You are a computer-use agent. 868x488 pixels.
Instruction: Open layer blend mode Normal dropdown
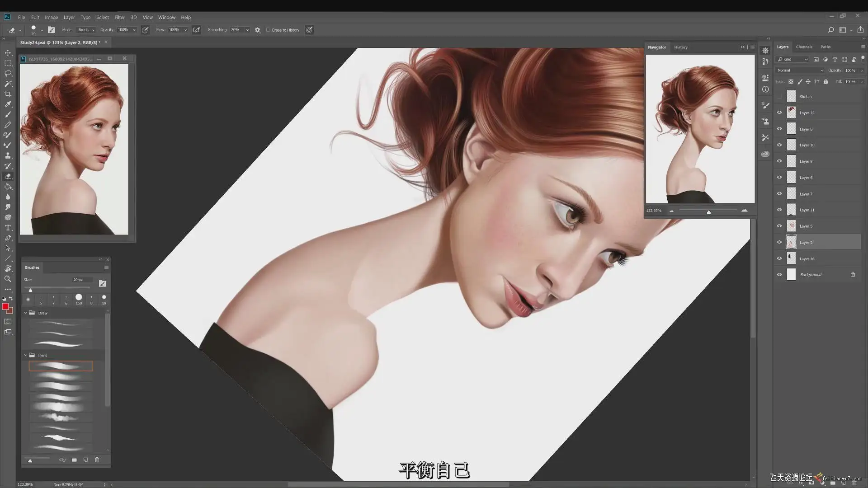click(800, 70)
